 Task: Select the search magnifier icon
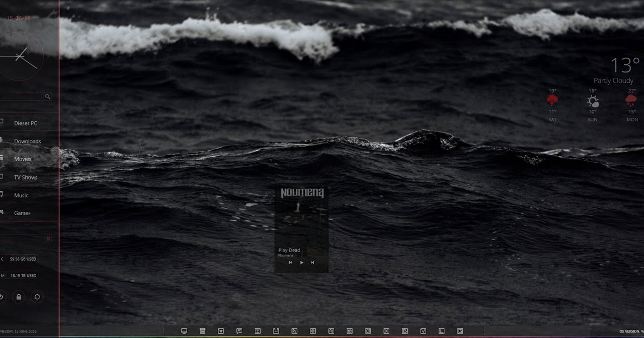(x=48, y=96)
